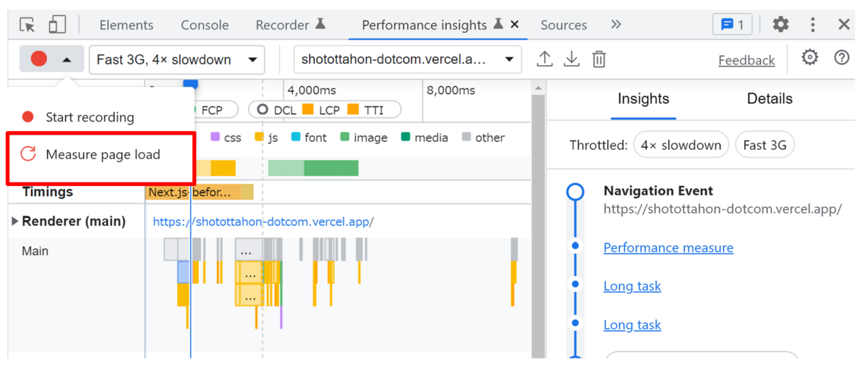This screenshot has width=868, height=380.
Task: Toggle the device toolbar icon
Action: [57, 25]
